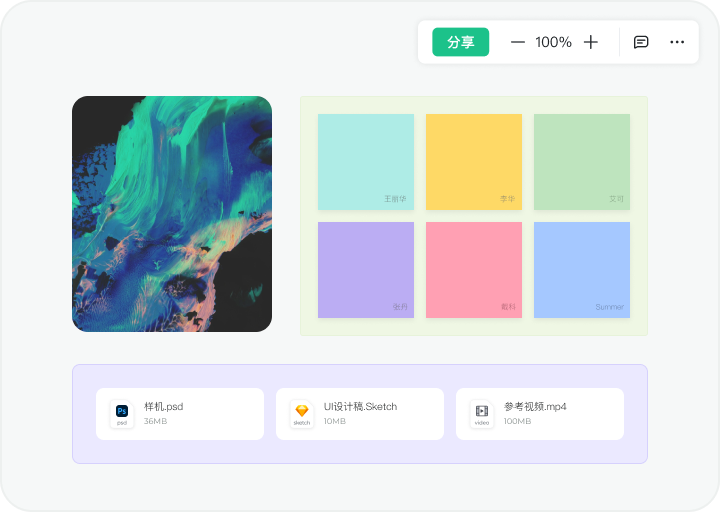Select the purple sticky note by 张丹

tap(366, 270)
